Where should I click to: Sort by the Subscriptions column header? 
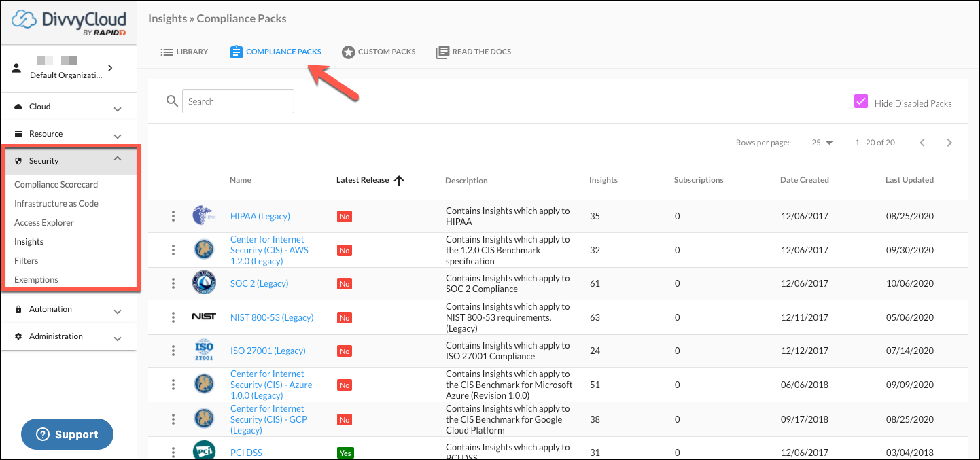(699, 180)
